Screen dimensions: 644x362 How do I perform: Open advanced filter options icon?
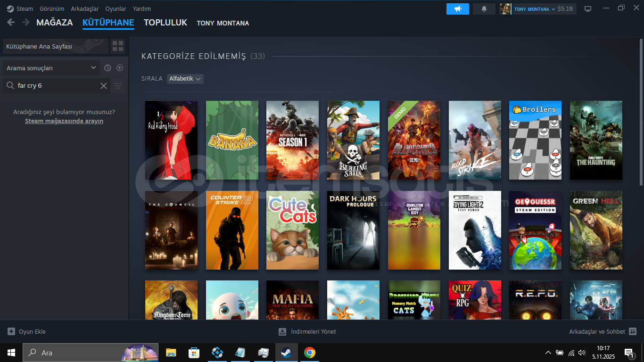tap(118, 86)
